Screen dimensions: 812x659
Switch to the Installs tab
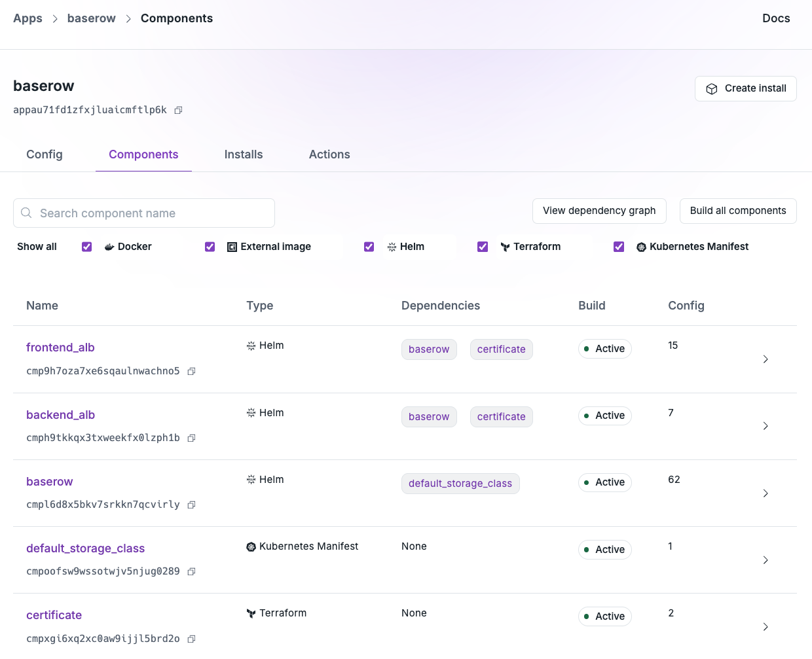[x=243, y=154]
